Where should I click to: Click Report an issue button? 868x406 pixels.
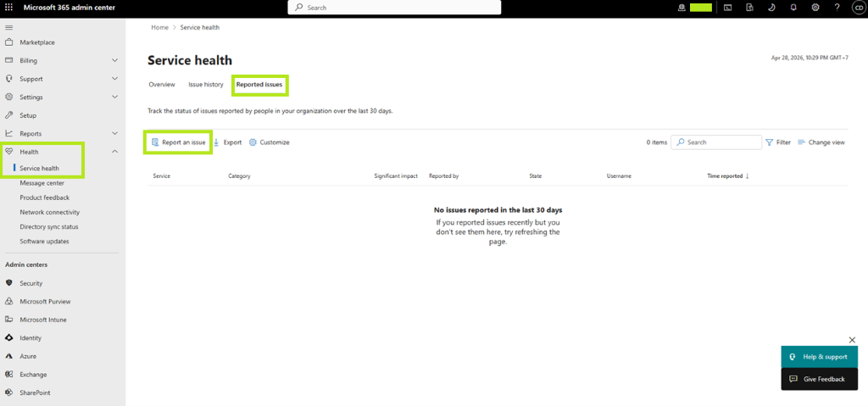tap(178, 142)
